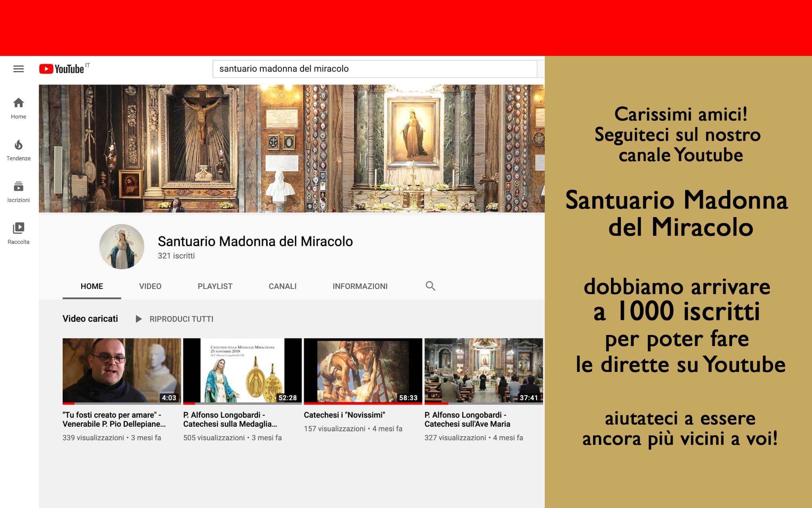Click the 321 iscritti subscriber count
Viewport: 812px width, 508px height.
pos(176,256)
